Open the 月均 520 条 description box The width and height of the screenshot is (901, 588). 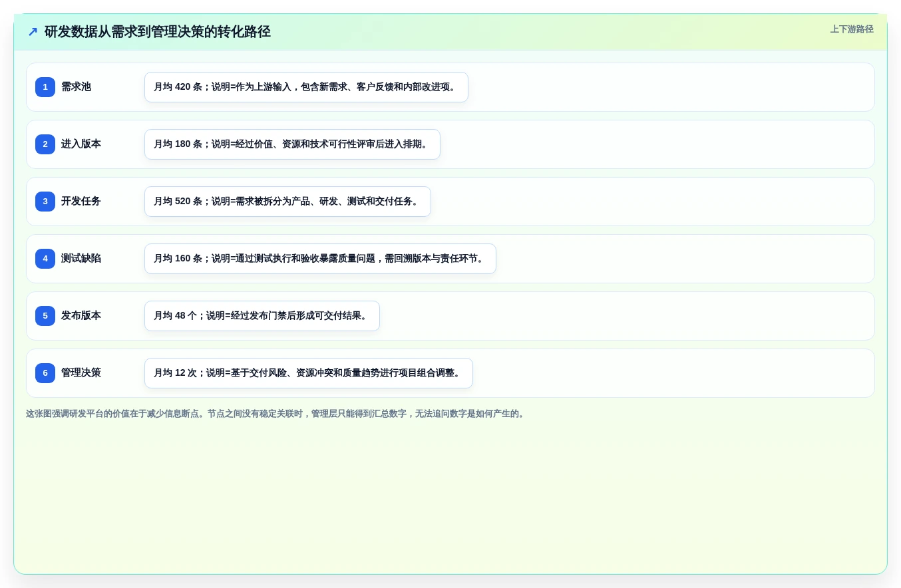click(x=287, y=202)
